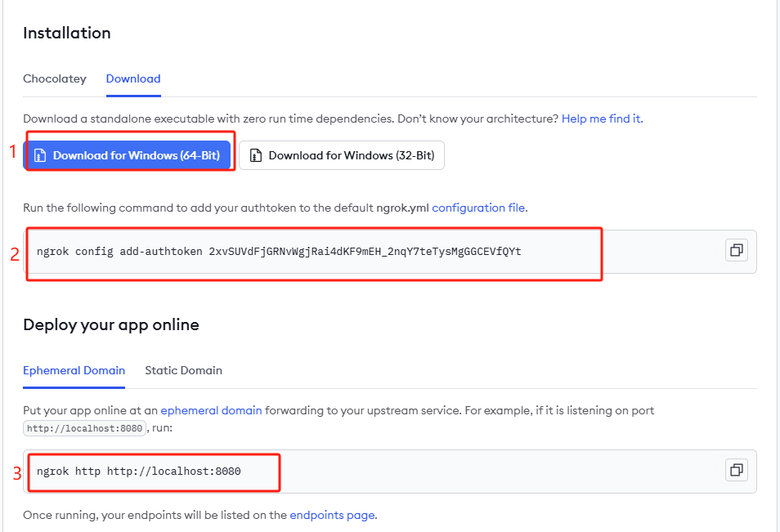Click the 'Deploy your app online' heading
The height and width of the screenshot is (532, 780).
point(111,324)
